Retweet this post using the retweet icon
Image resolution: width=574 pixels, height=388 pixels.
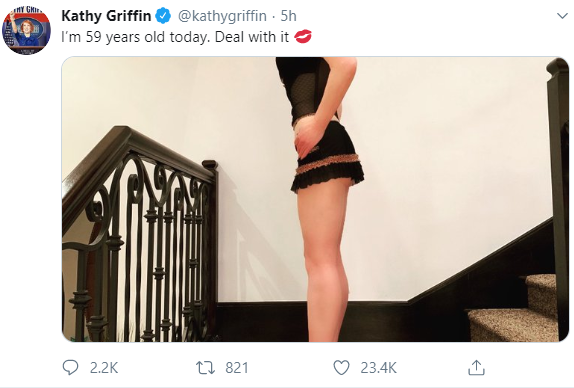pyautogui.click(x=205, y=368)
